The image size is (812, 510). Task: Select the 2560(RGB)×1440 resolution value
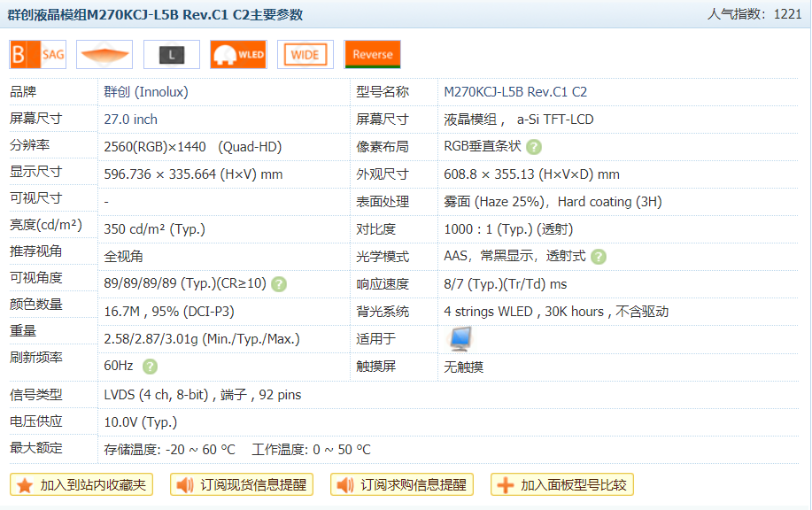155,147
